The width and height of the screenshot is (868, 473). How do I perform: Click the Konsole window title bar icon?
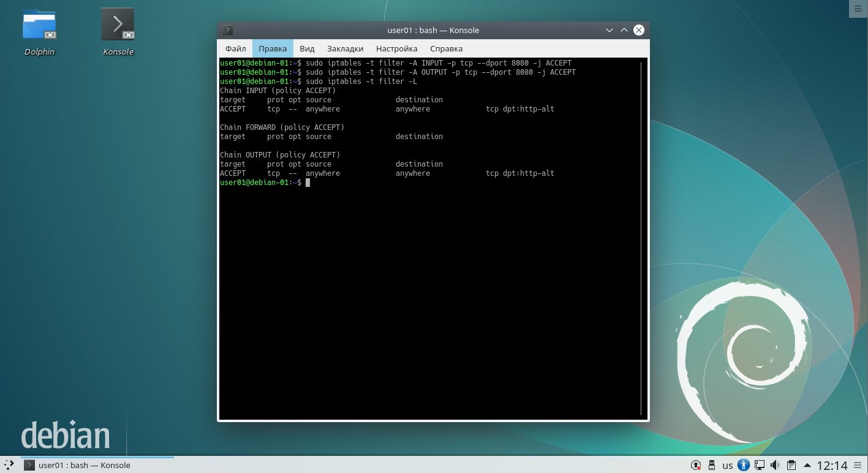click(228, 30)
